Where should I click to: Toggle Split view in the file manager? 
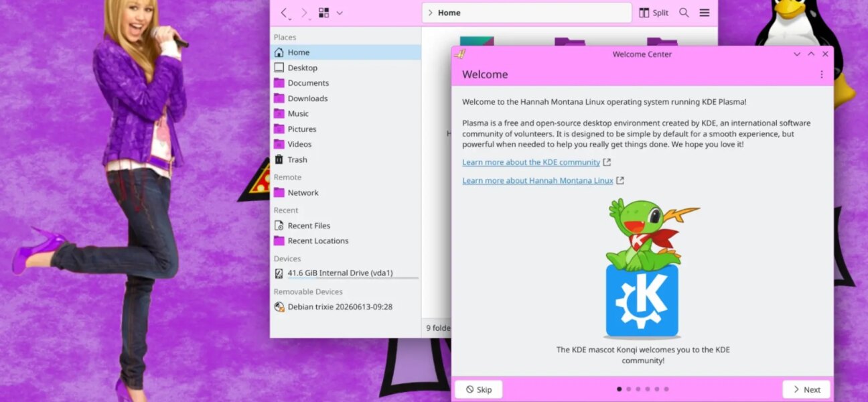tap(654, 13)
